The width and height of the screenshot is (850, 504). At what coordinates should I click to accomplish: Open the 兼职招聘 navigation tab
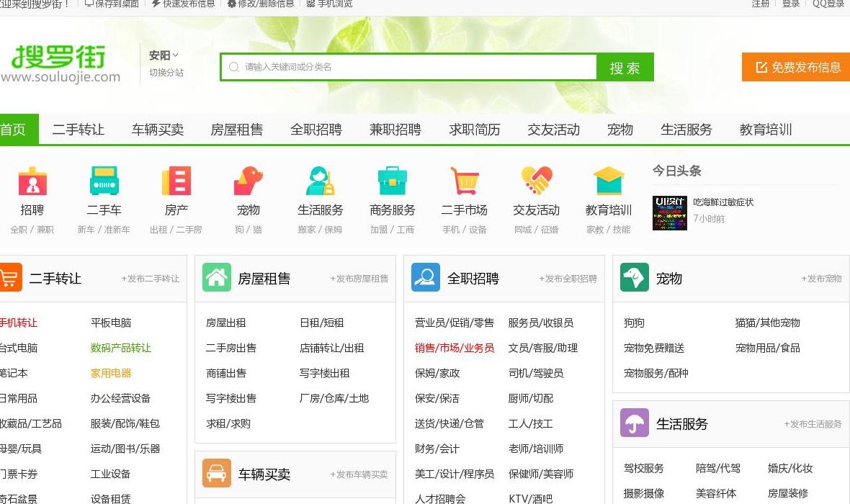395,130
